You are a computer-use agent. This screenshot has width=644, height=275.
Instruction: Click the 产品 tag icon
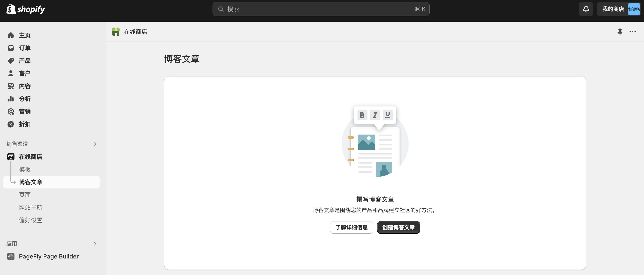click(x=11, y=61)
